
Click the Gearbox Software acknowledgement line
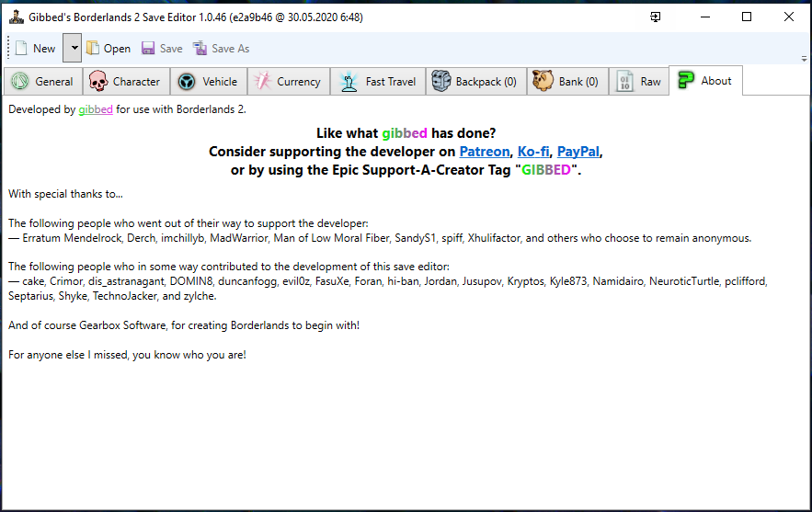184,325
